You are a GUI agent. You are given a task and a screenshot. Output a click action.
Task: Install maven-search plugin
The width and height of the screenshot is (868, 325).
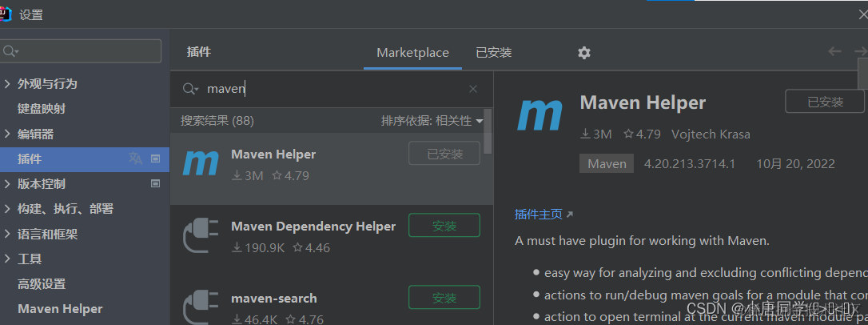(444, 297)
